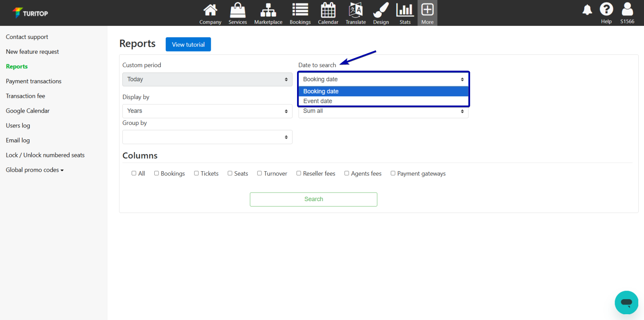Check the Bookings column checkbox

click(x=156, y=173)
